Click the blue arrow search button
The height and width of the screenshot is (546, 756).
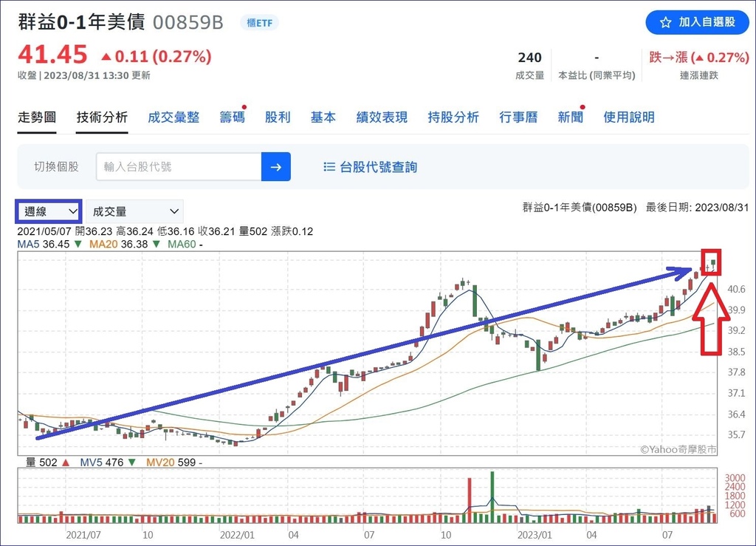coord(276,167)
